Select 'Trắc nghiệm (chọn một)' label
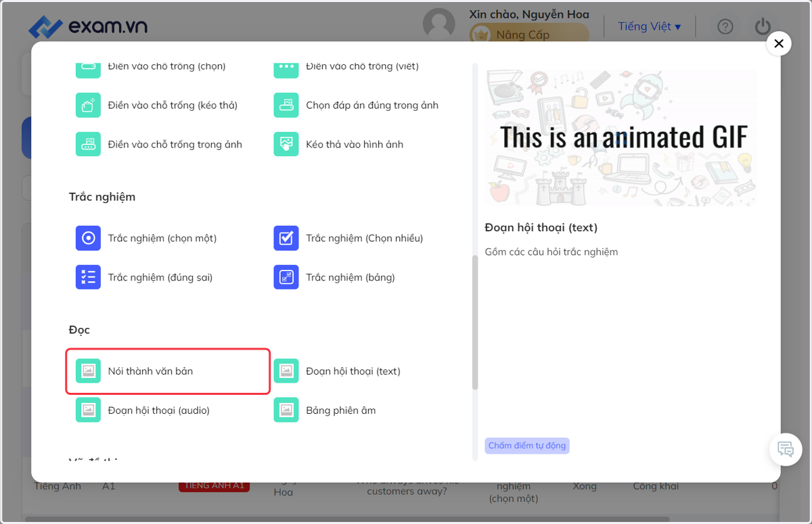The height and width of the screenshot is (524, 812). 162,238
